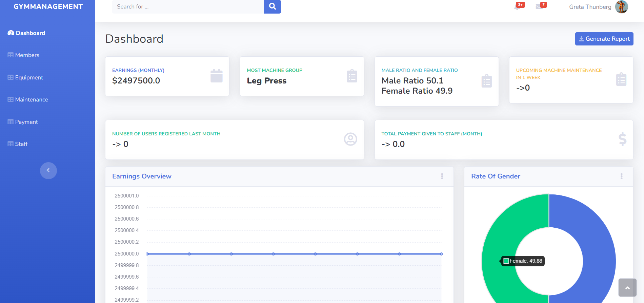644x303 pixels.
Task: Click the Dashboard page heading
Action: pyautogui.click(x=134, y=39)
